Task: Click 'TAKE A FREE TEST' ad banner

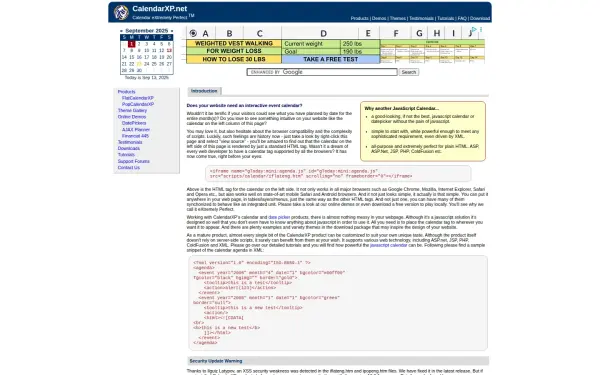Action: coord(331,59)
